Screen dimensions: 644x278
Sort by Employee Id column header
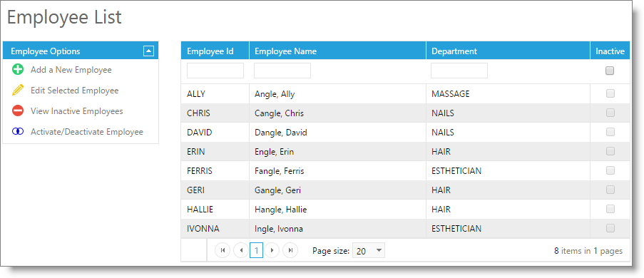pos(210,51)
